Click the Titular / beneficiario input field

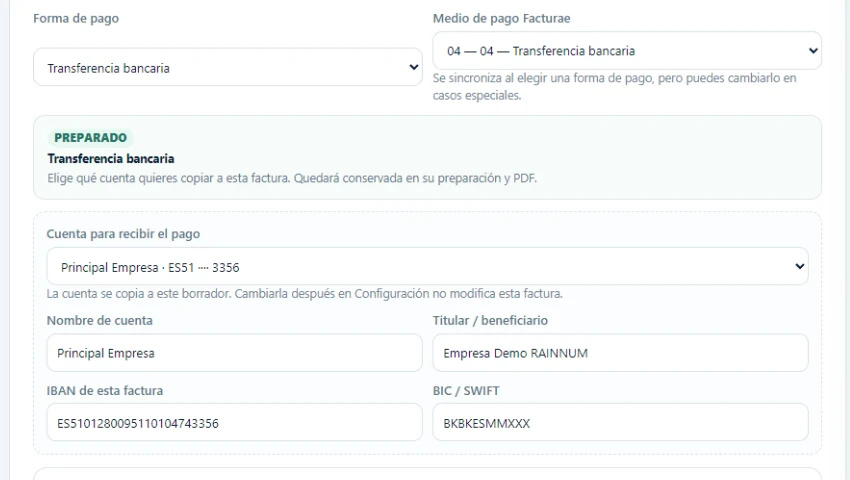[x=620, y=353]
